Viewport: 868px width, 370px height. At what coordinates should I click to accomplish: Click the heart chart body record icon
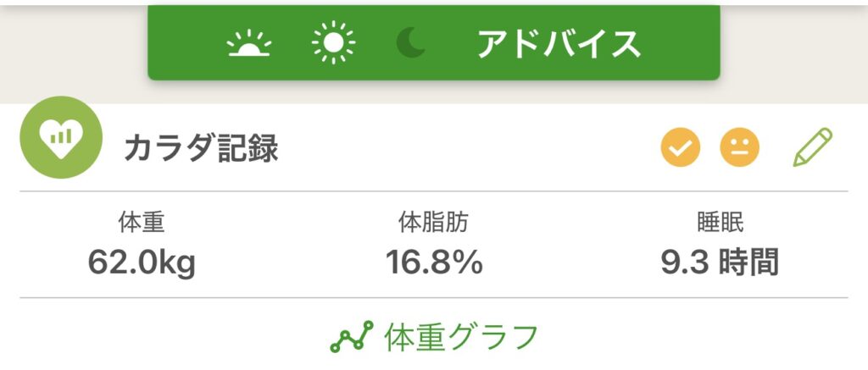point(60,138)
